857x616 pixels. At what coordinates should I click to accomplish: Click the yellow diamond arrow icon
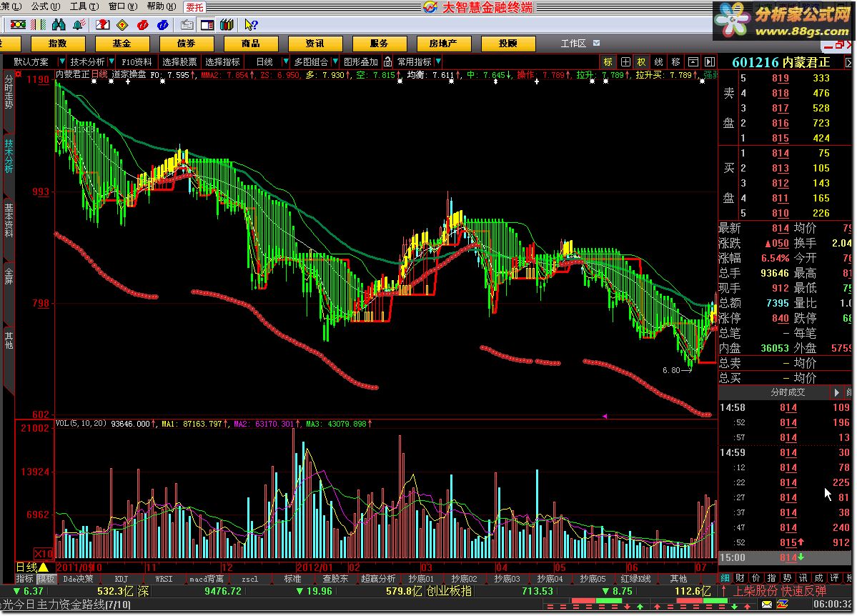pyautogui.click(x=122, y=24)
